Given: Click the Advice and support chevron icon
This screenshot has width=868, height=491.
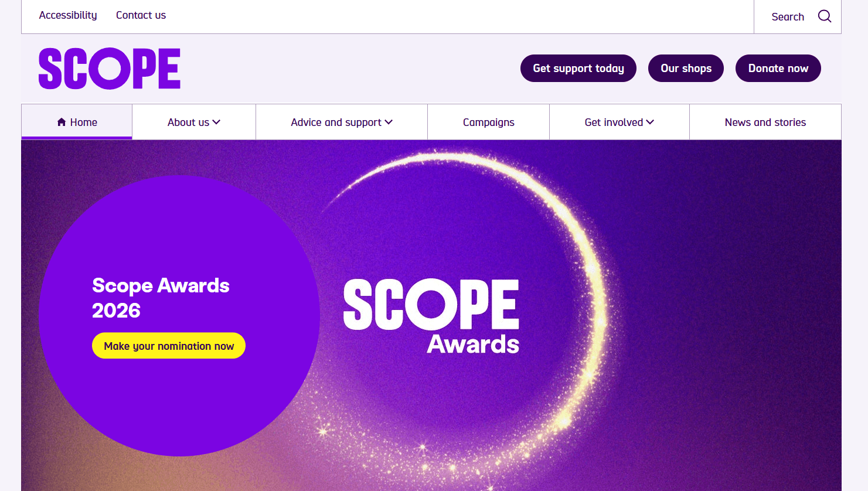Looking at the screenshot, I should [x=389, y=122].
